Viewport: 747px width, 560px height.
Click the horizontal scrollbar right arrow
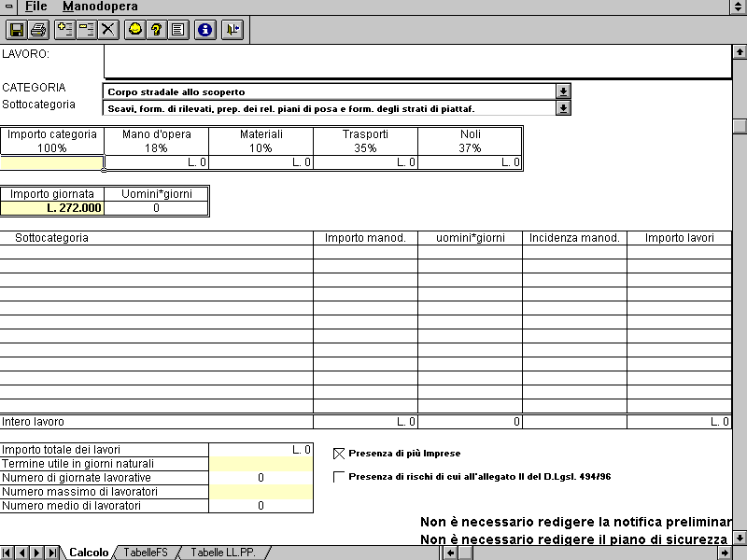point(726,553)
